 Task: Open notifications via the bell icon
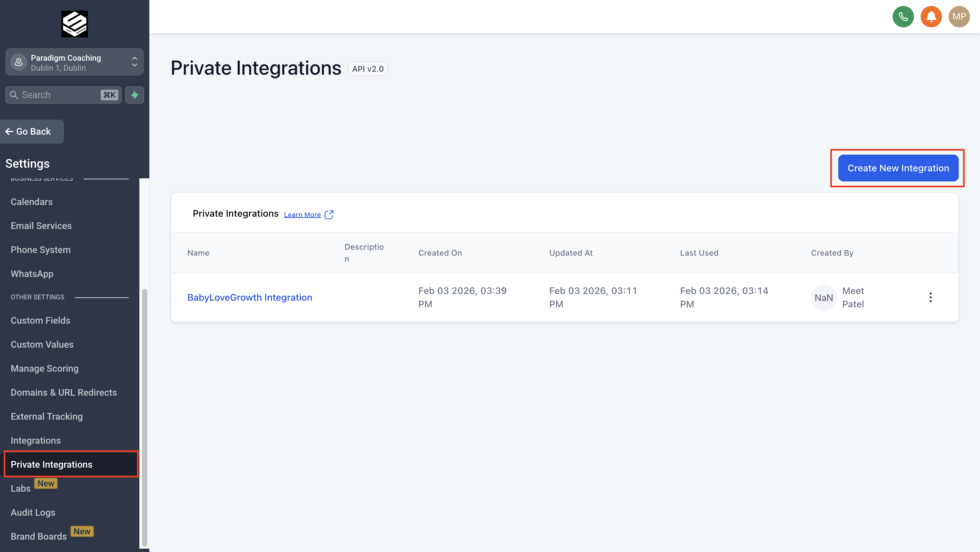(x=931, y=16)
